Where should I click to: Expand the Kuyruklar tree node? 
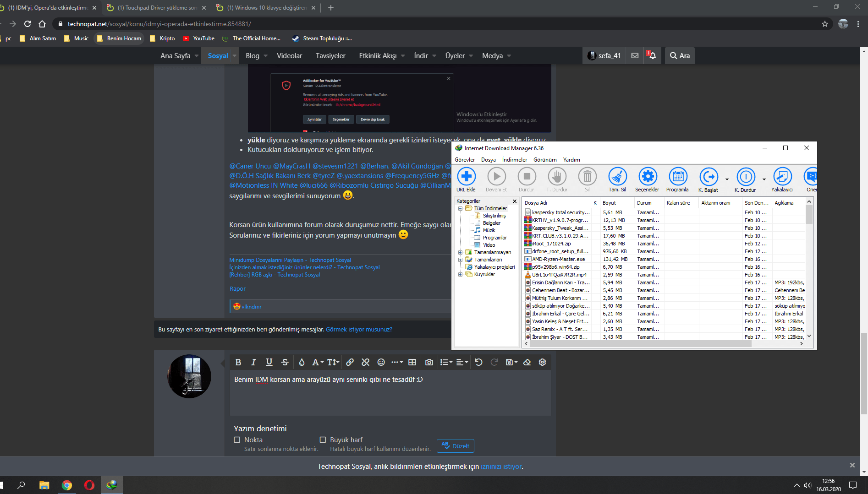[460, 274]
